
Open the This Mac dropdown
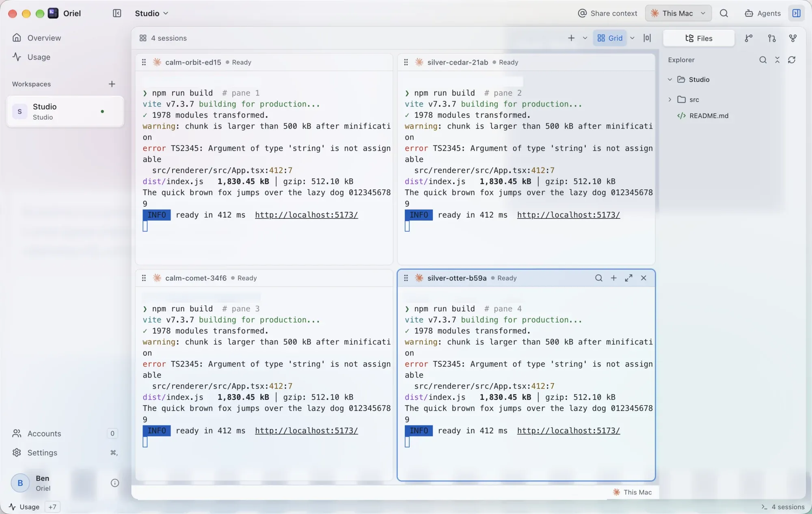pyautogui.click(x=678, y=13)
